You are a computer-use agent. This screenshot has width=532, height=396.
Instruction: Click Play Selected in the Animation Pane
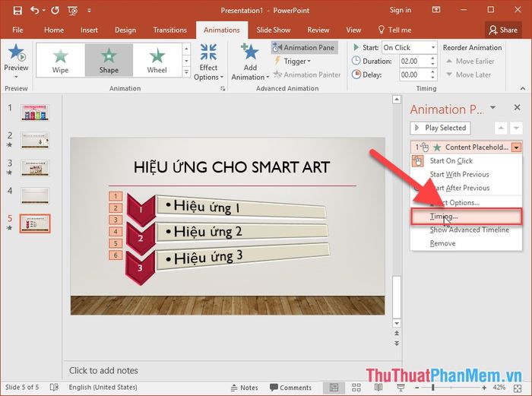click(440, 128)
